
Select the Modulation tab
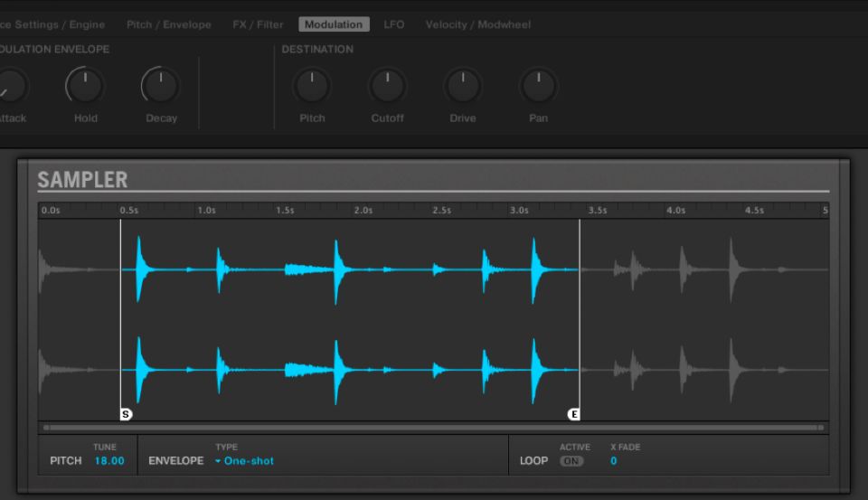click(x=333, y=24)
